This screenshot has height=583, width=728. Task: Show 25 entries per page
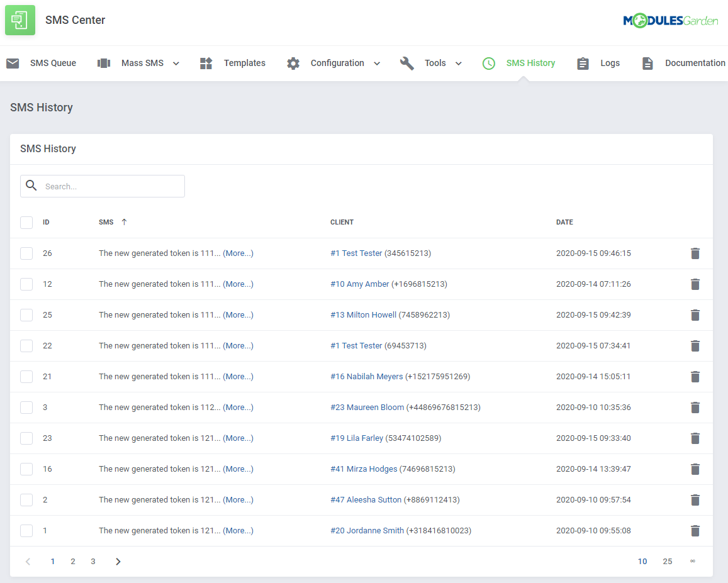[667, 562]
